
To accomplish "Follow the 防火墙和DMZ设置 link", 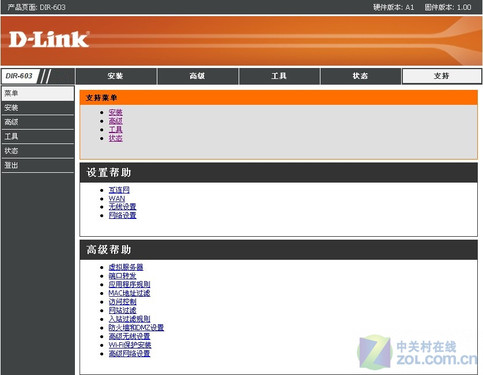I will [136, 328].
